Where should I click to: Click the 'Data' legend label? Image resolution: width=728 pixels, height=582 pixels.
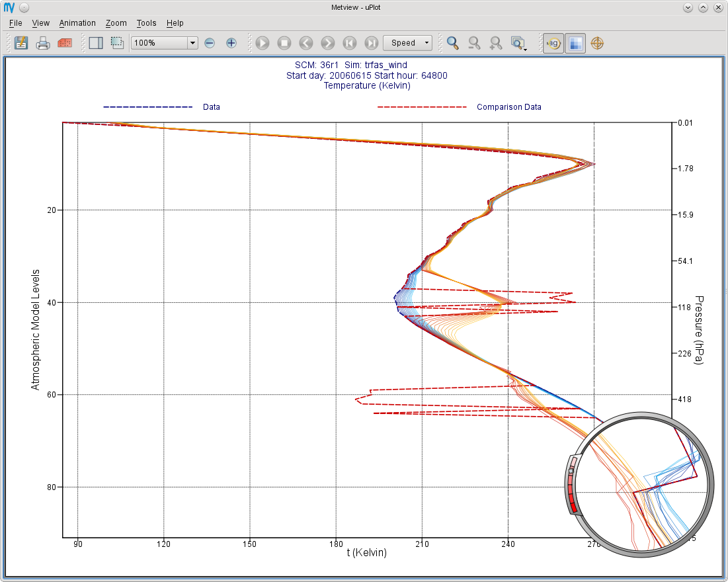(211, 107)
